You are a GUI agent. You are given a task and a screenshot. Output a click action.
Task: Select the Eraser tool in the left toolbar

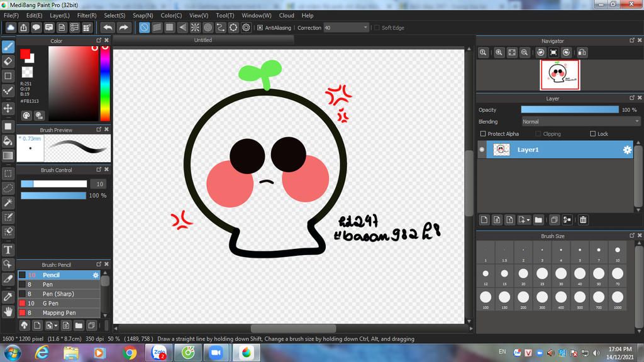coord(8,61)
